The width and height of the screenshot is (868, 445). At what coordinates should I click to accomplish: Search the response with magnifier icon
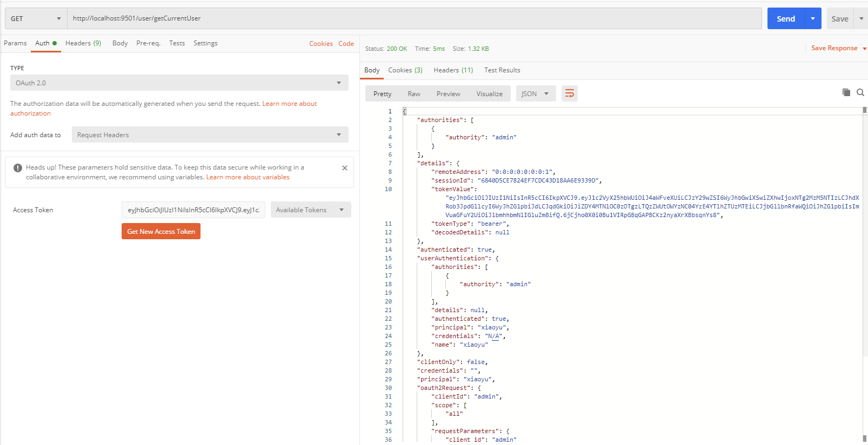(860, 92)
